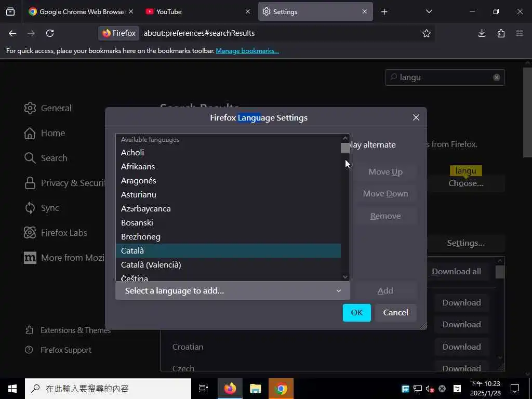Open the Downloads panel icon
Screen dimensions: 532x399
(482, 33)
